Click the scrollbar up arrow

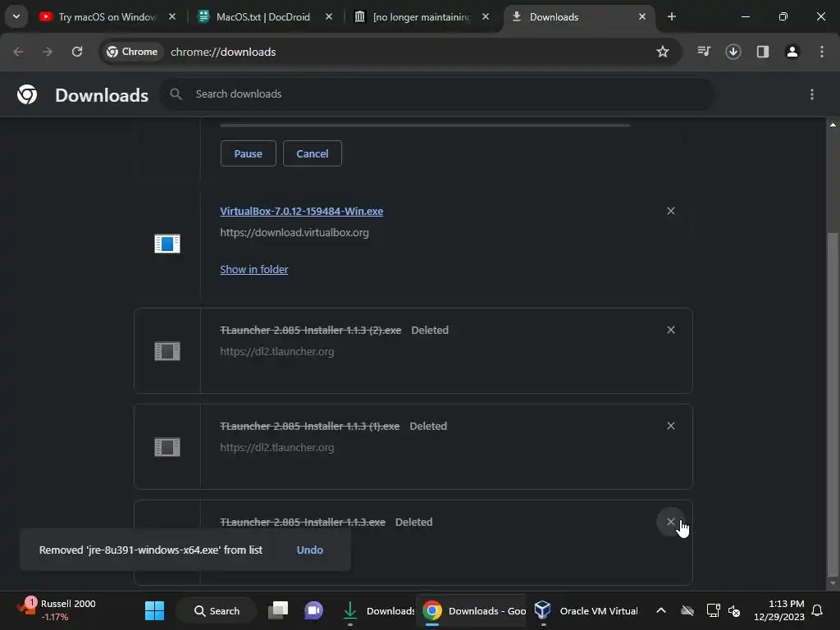click(833, 125)
